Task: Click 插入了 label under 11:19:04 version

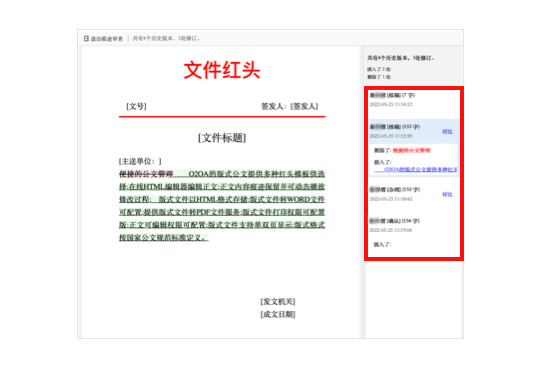Action: tap(382, 245)
